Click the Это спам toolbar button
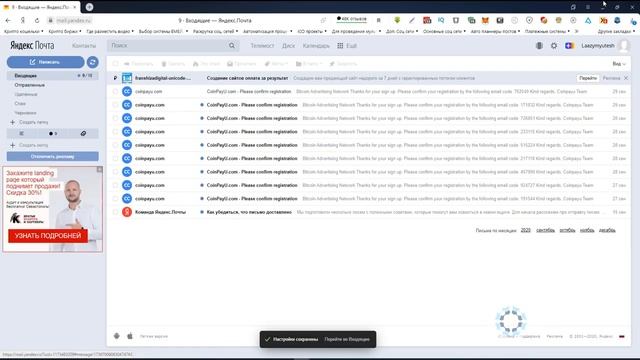 tap(207, 64)
